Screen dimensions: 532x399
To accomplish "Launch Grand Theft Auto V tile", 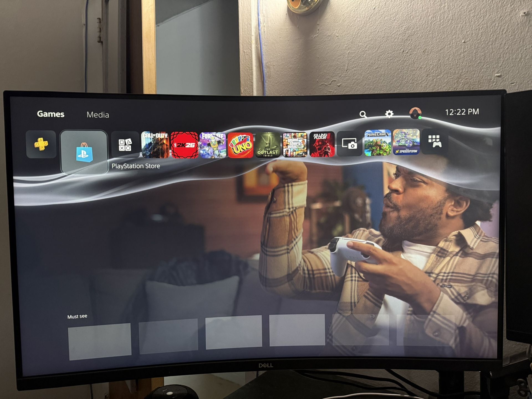I will 295,145.
